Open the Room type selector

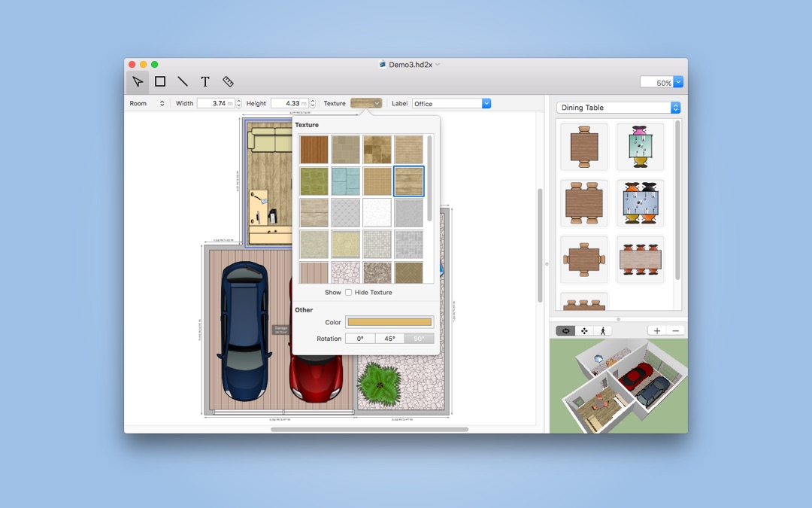(x=147, y=104)
